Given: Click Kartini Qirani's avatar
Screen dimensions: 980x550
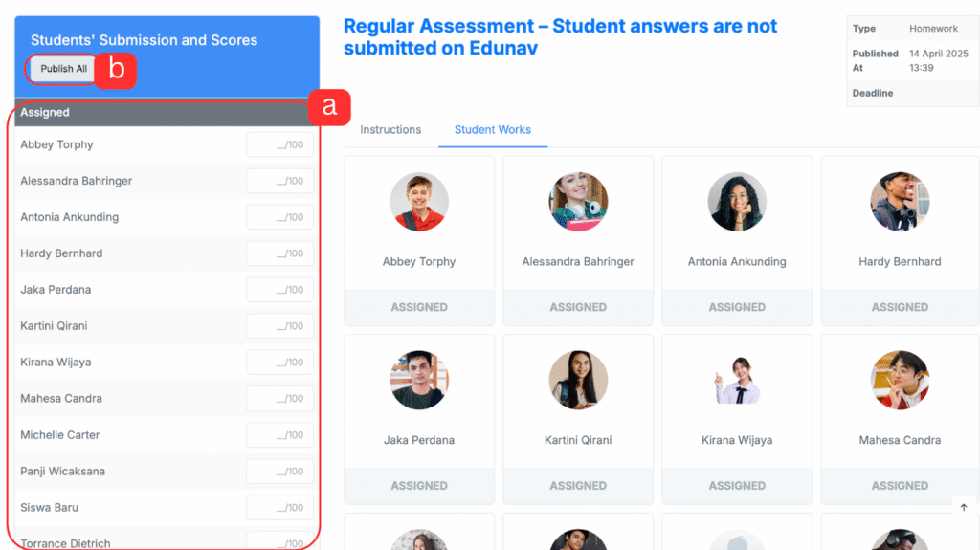Looking at the screenshot, I should coord(578,381).
